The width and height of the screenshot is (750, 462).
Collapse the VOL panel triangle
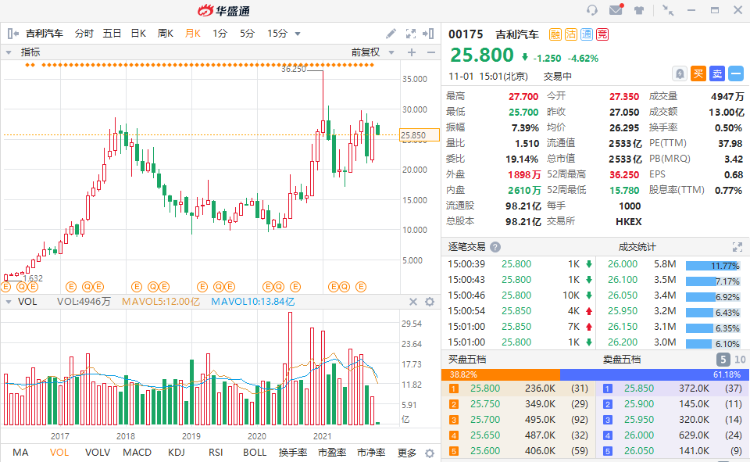pyautogui.click(x=8, y=302)
